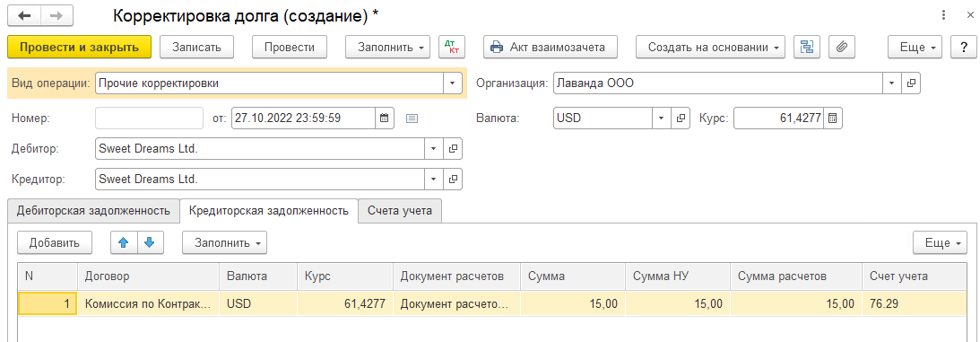Open the top Еще menu
Image resolution: width=980 pixels, height=342 pixels.
(915, 47)
